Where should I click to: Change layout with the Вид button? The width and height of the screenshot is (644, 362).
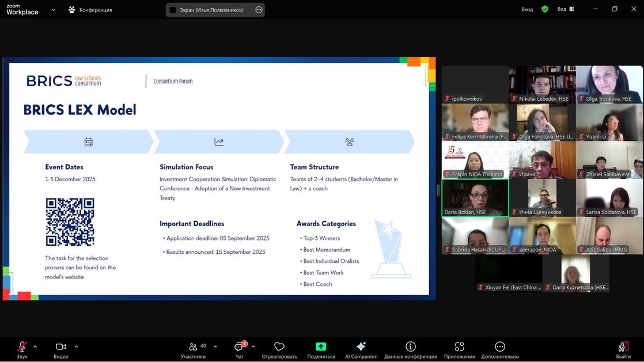[x=566, y=9]
